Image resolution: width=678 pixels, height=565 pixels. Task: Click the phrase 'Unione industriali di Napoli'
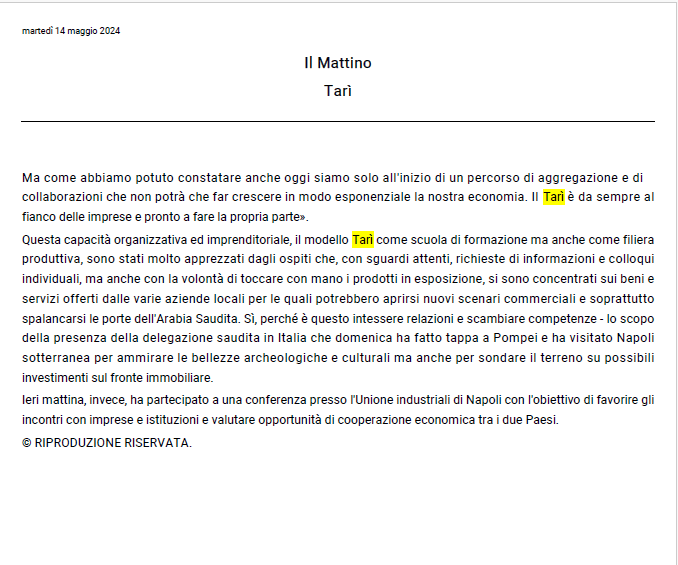pyautogui.click(x=427, y=400)
